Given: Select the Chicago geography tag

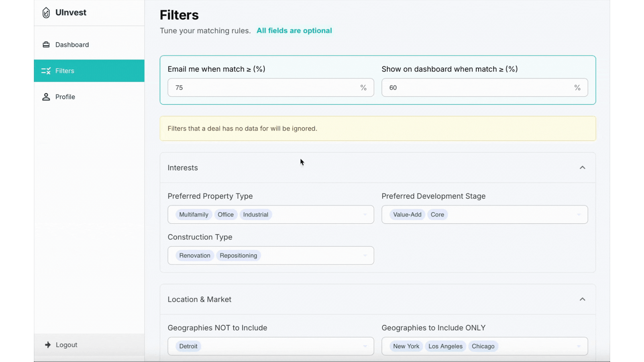Looking at the screenshot, I should point(483,346).
